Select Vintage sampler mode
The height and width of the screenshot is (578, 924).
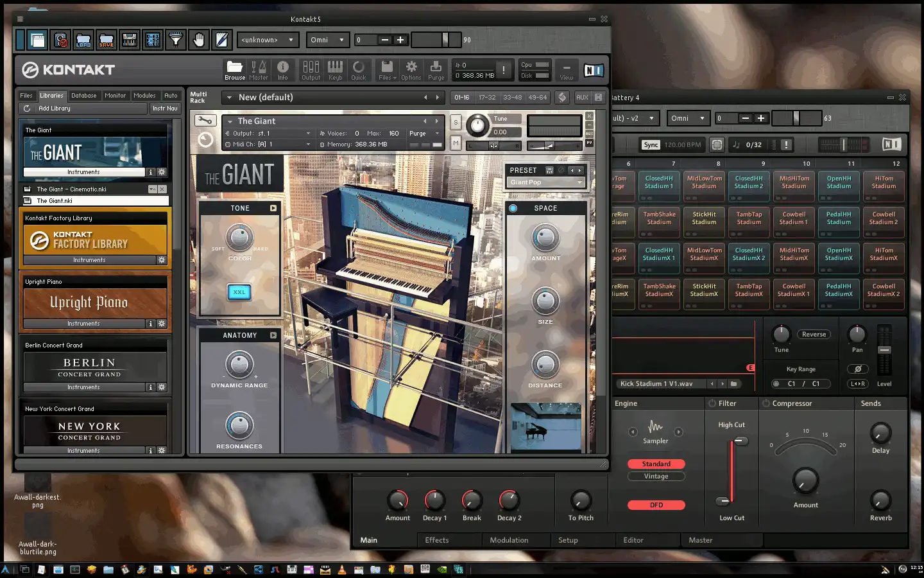pos(656,477)
